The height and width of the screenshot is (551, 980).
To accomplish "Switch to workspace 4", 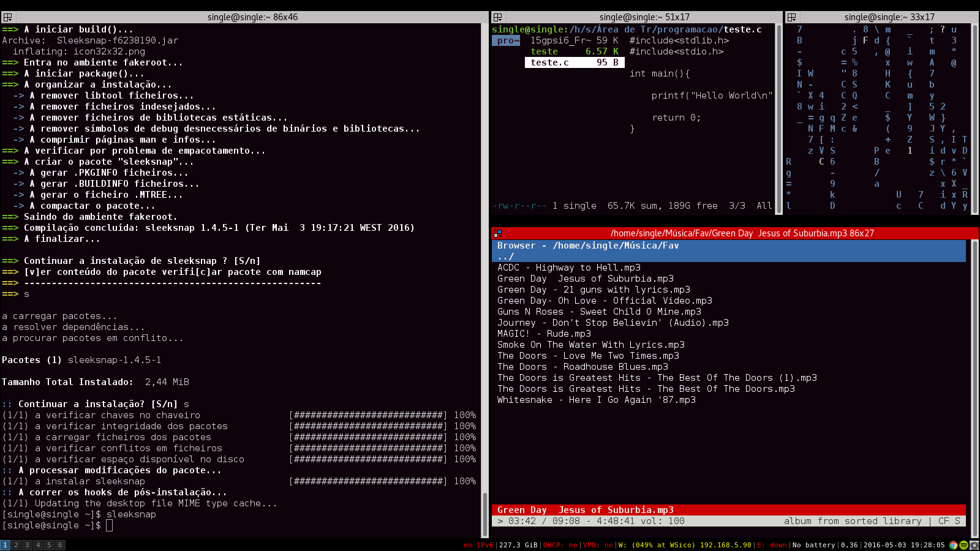I will click(x=38, y=545).
